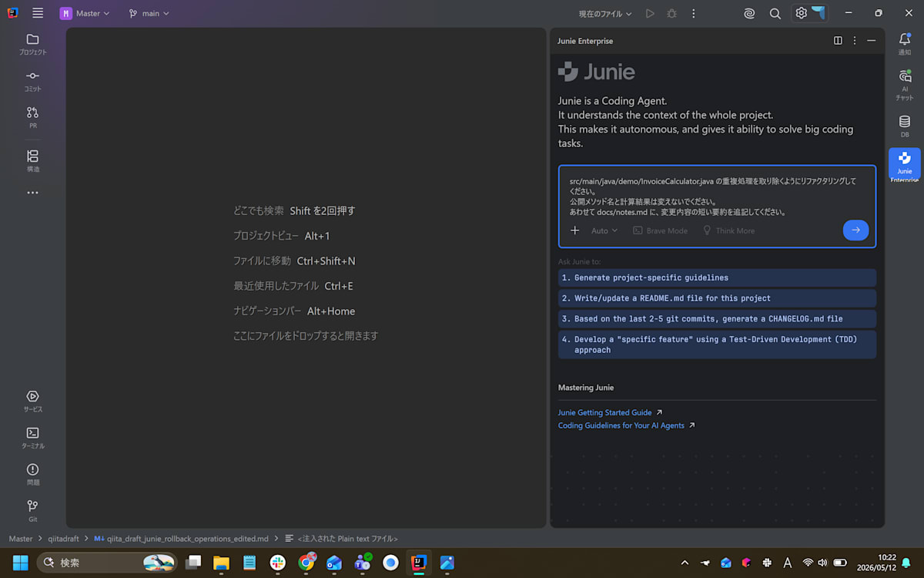Open the Terminal tool window
This screenshot has height=578, width=924.
[x=32, y=438]
